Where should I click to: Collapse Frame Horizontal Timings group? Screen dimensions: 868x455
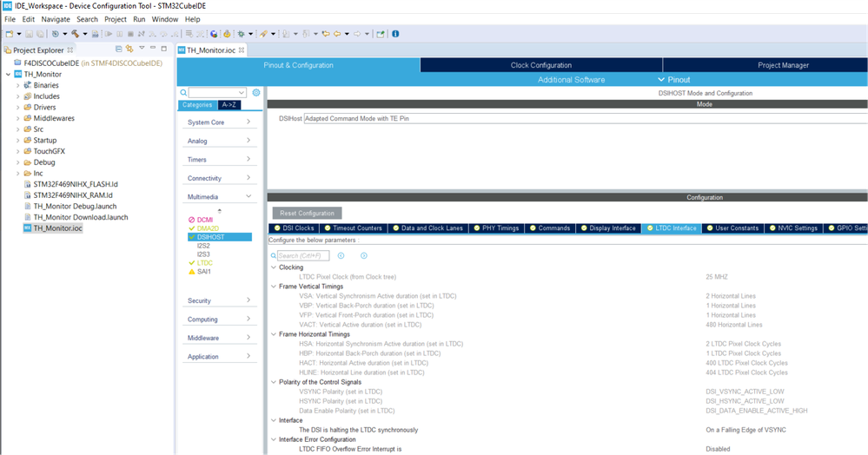274,334
